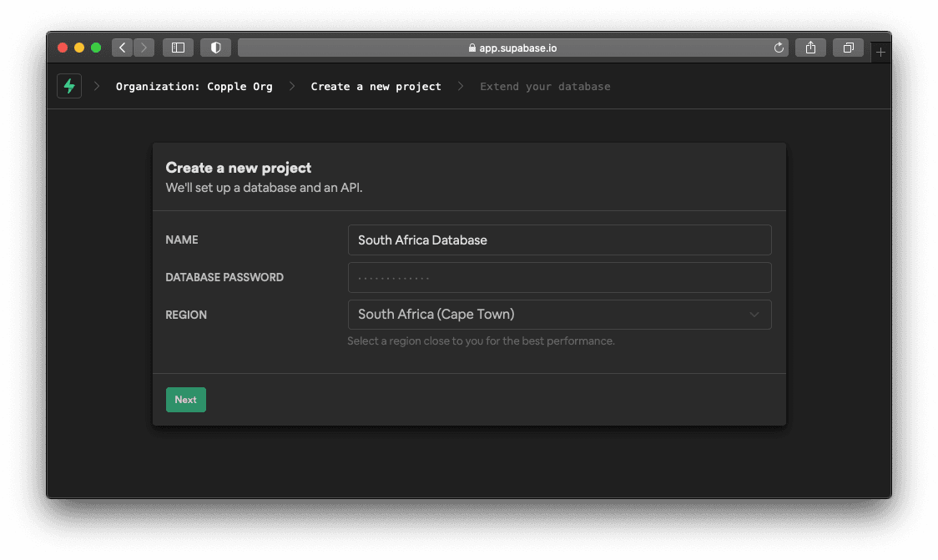This screenshot has height=560, width=938.
Task: Open the privacy shield report icon
Action: click(215, 48)
